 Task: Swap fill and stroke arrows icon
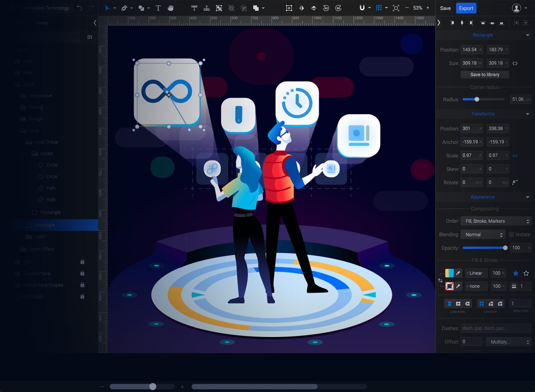click(440, 280)
